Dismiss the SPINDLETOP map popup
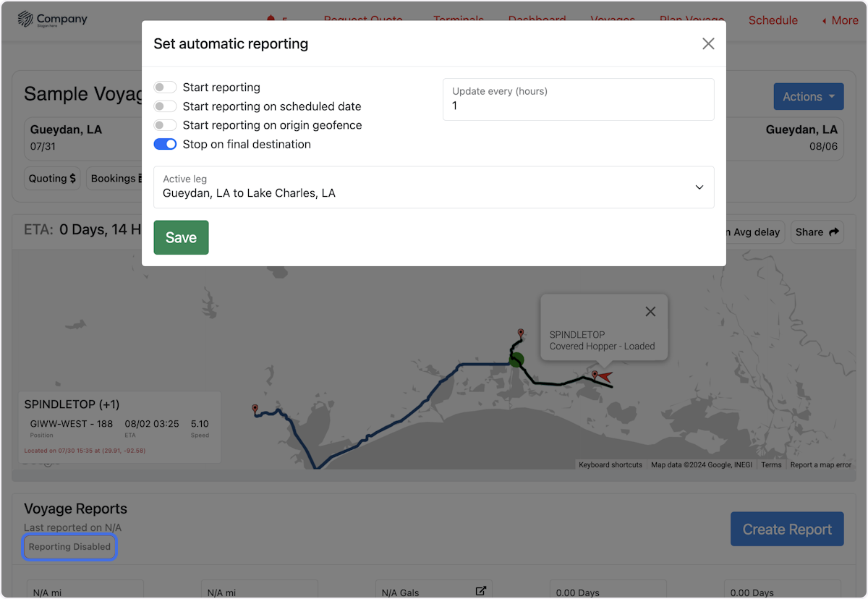Screen dimensions: 868x599 tap(650, 311)
